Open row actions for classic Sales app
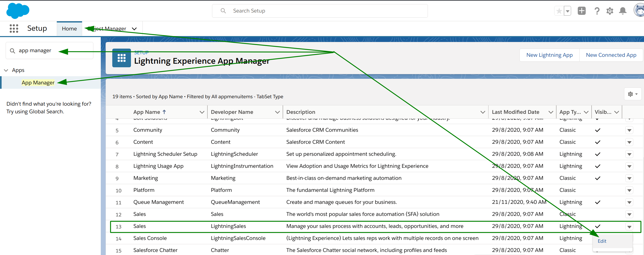The image size is (644, 255). pyautogui.click(x=629, y=214)
